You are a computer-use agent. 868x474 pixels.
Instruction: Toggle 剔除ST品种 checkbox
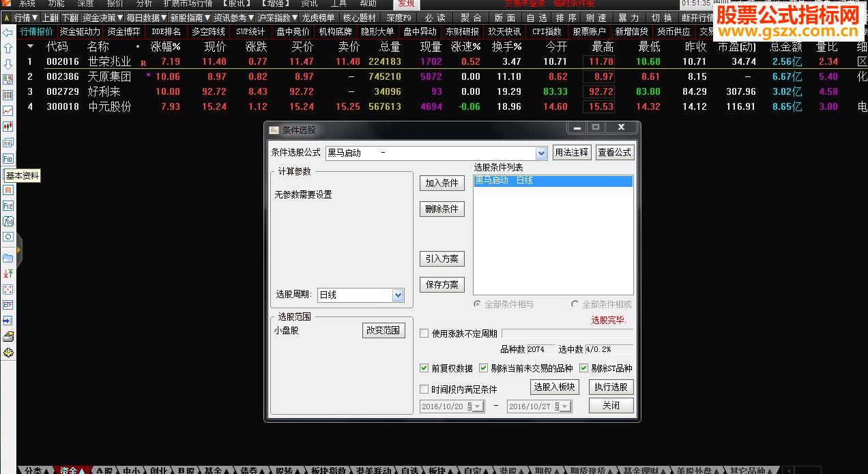(x=584, y=368)
